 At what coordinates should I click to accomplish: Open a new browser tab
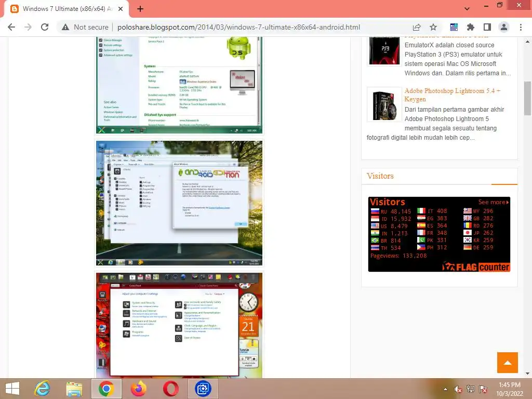[140, 9]
